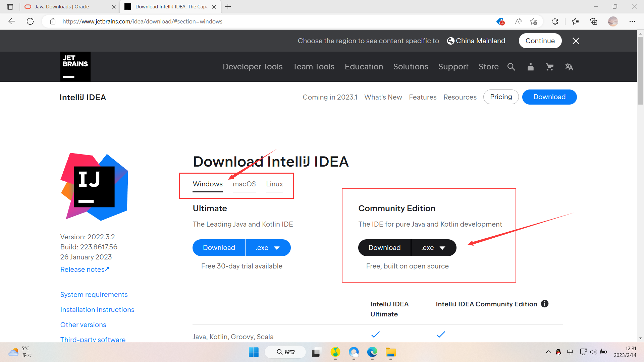644x362 pixels.
Task: Open the Installation instructions link
Action: pos(97,310)
